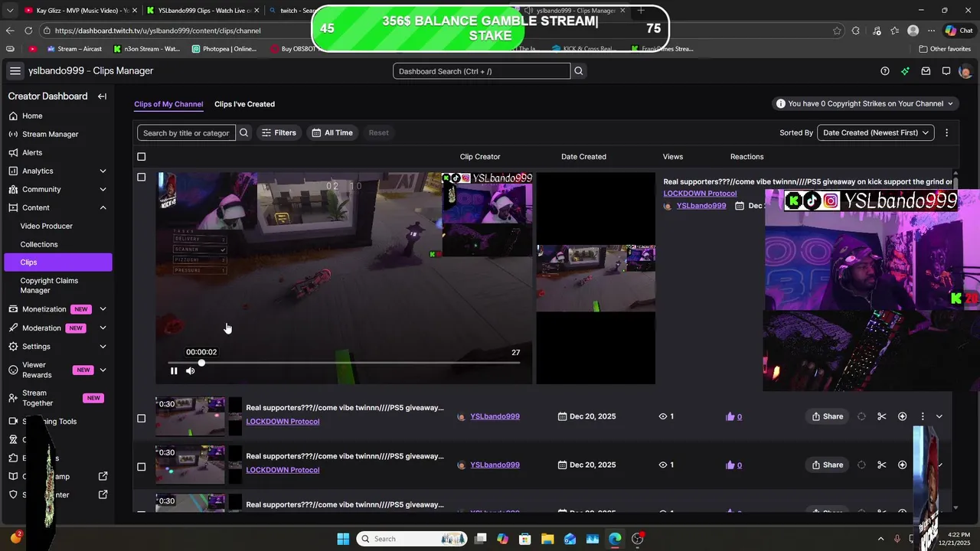Expand the Moderation sidebar section

pyautogui.click(x=103, y=328)
